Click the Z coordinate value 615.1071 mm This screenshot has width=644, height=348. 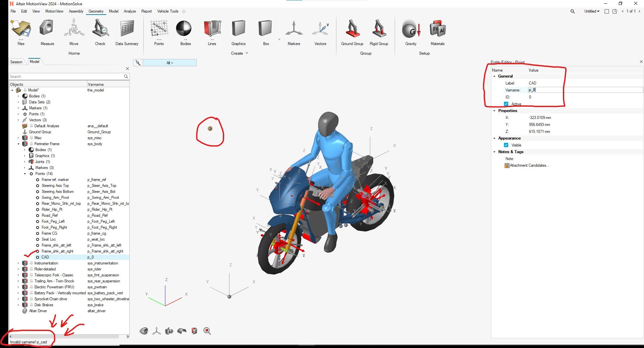pos(539,132)
